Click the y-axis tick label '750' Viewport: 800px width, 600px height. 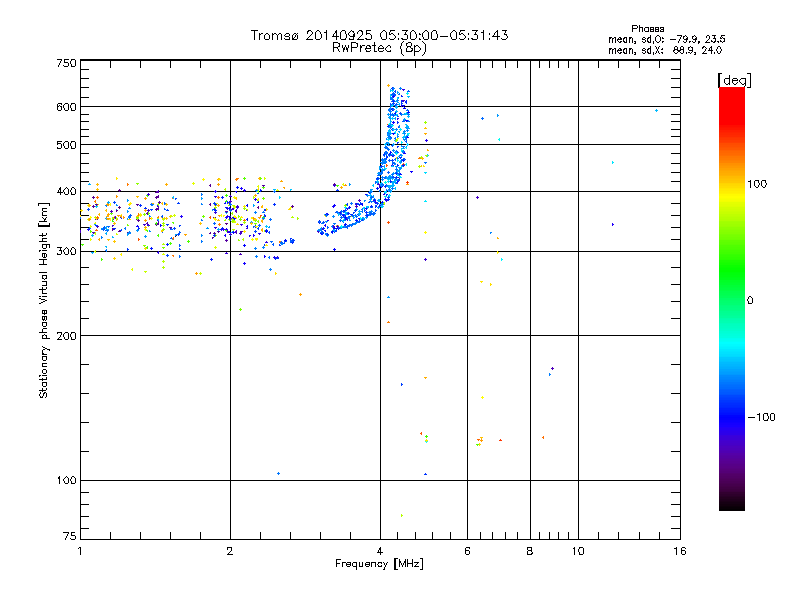tap(66, 63)
